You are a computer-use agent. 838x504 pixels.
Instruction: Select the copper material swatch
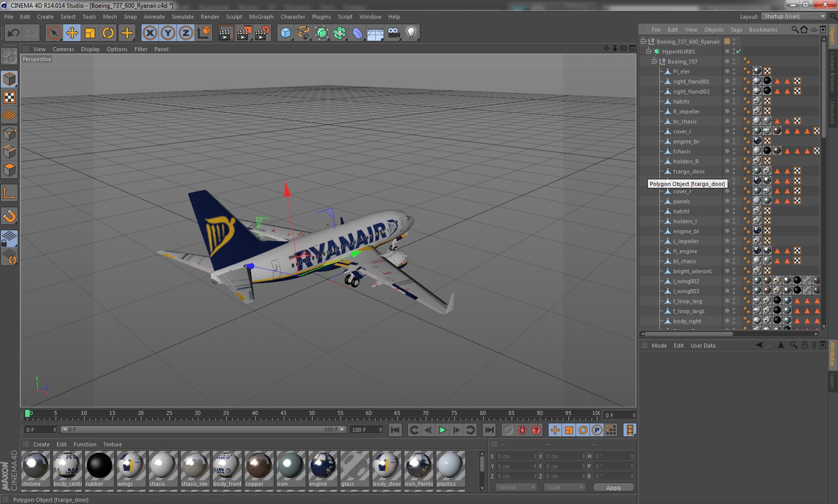pyautogui.click(x=258, y=468)
